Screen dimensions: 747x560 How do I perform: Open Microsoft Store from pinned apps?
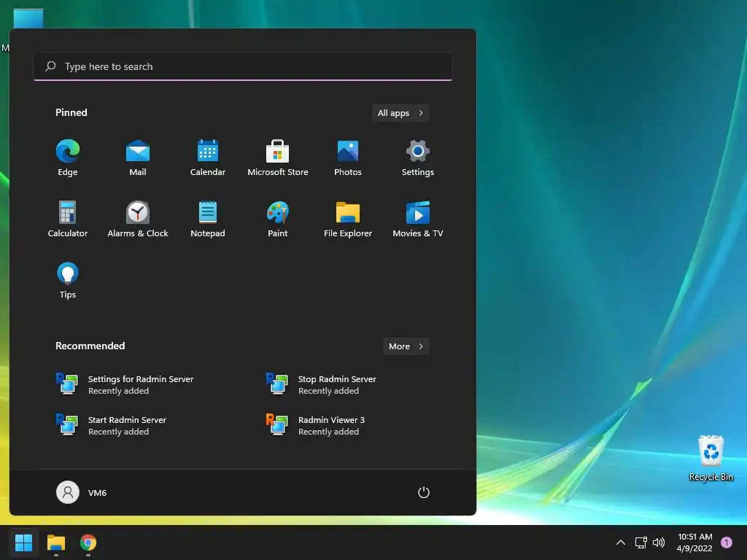[278, 158]
